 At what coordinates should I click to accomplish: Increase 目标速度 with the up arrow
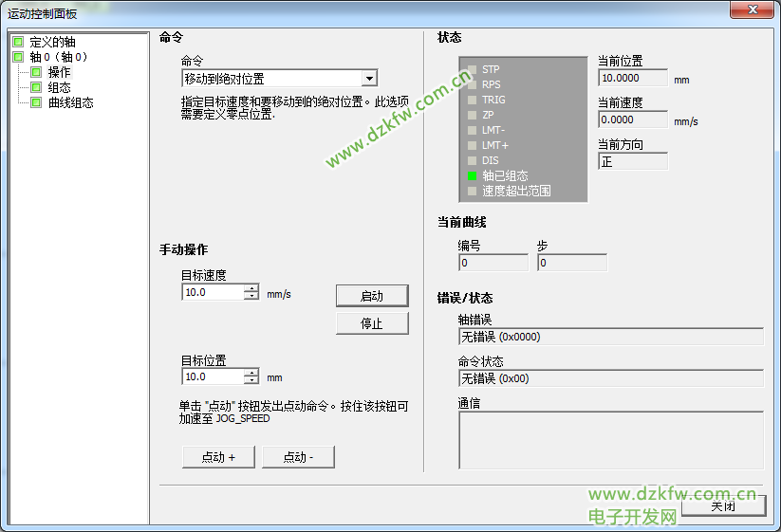point(251,289)
